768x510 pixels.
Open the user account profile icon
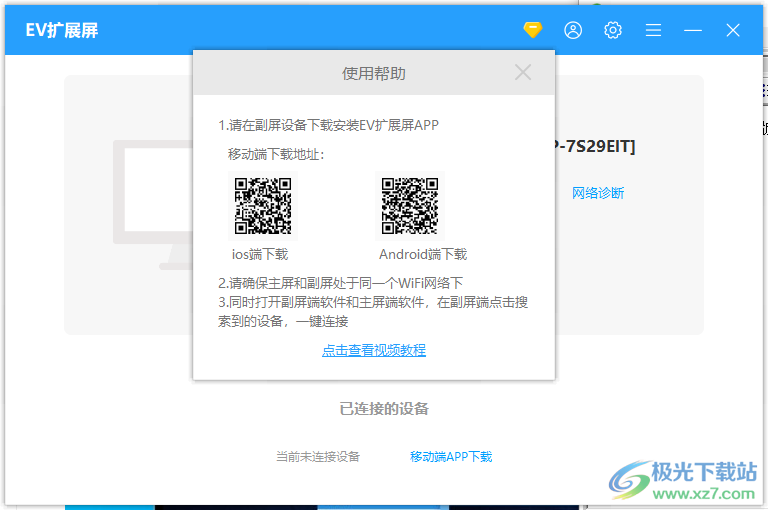point(573,30)
